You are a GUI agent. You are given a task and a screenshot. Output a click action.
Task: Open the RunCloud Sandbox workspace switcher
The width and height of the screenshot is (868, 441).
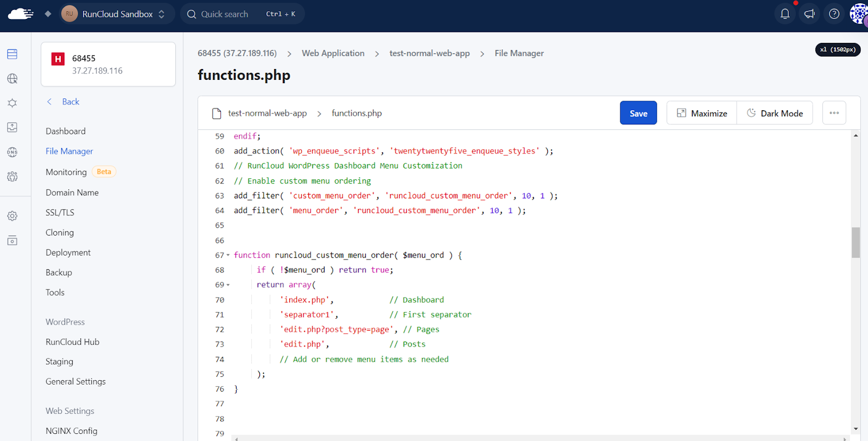pyautogui.click(x=117, y=14)
